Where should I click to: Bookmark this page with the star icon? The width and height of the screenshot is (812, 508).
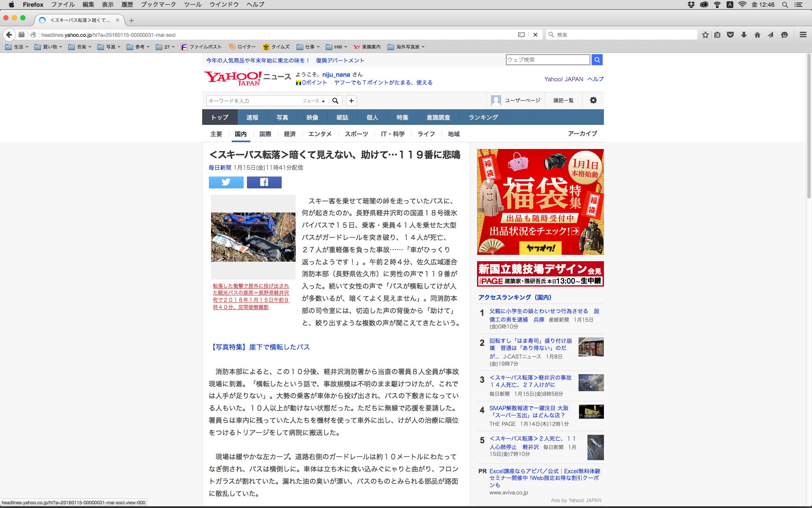[x=705, y=35]
